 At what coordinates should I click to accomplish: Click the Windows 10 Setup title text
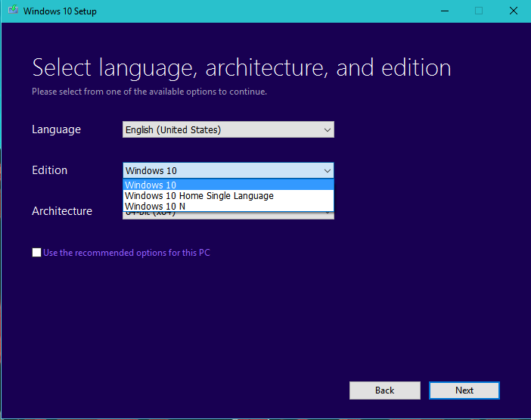(x=60, y=11)
